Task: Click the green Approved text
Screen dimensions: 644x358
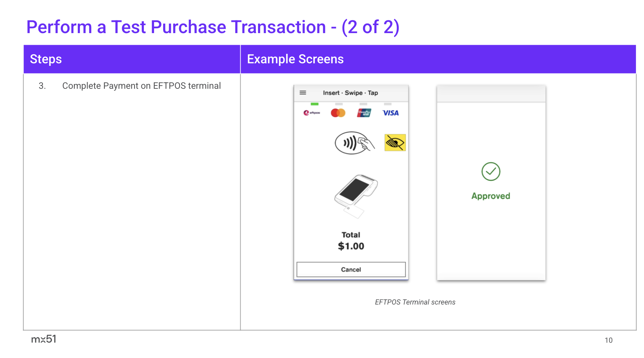Action: (491, 196)
